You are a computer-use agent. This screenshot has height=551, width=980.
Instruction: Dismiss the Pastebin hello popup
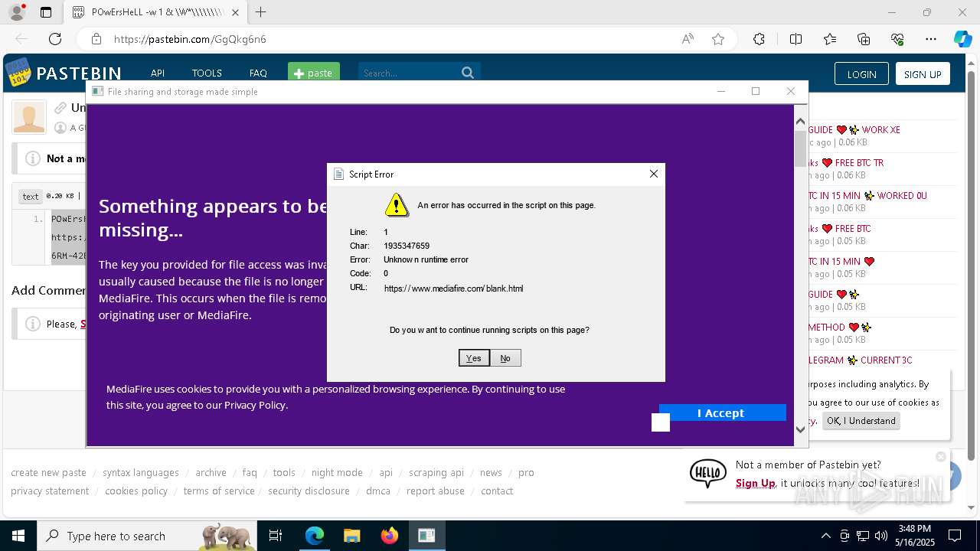coord(941,457)
